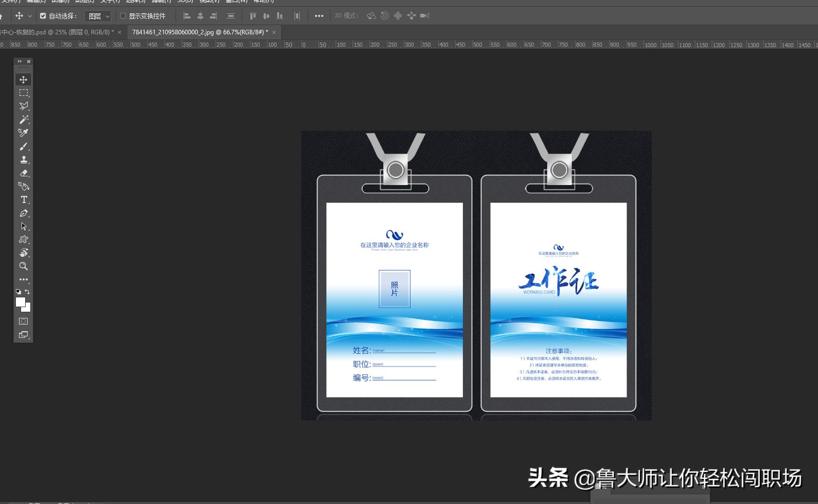Select the Path Selection arrow tool
818x504 pixels.
pos(23,227)
